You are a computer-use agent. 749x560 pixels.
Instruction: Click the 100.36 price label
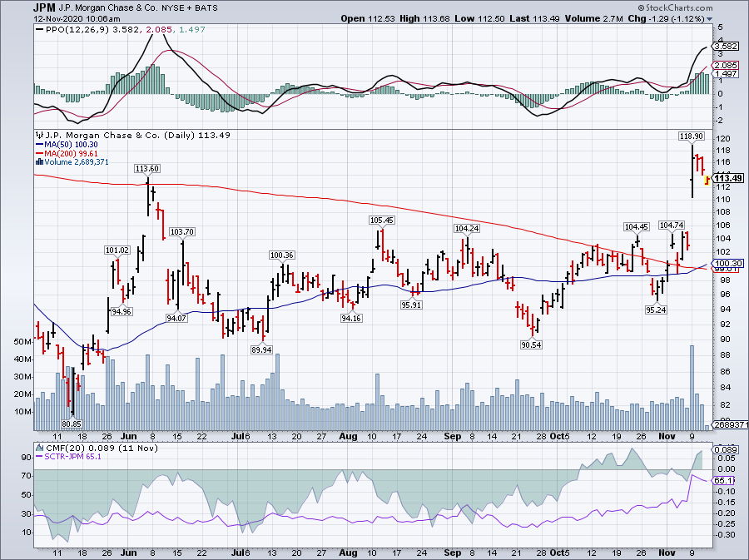(x=282, y=255)
